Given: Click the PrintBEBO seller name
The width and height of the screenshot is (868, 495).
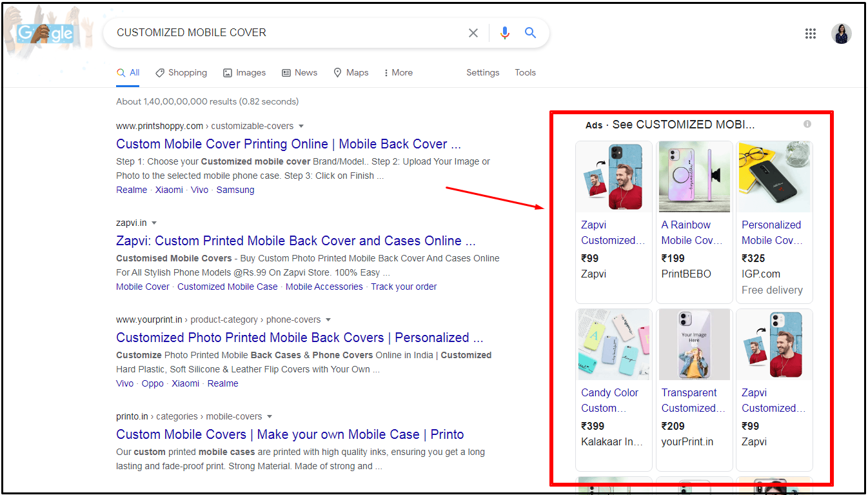Looking at the screenshot, I should tap(686, 274).
